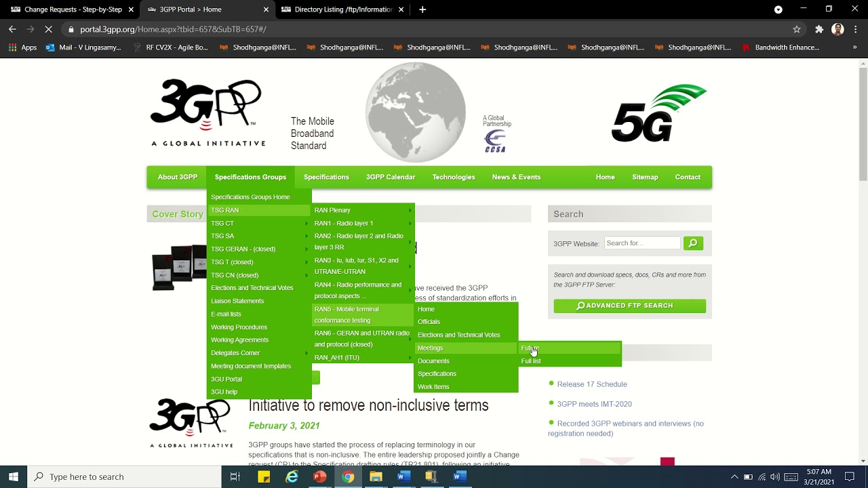Viewport: 868px width, 488px height.
Task: Expand the Delegates Corner submenu
Action: 259,353
